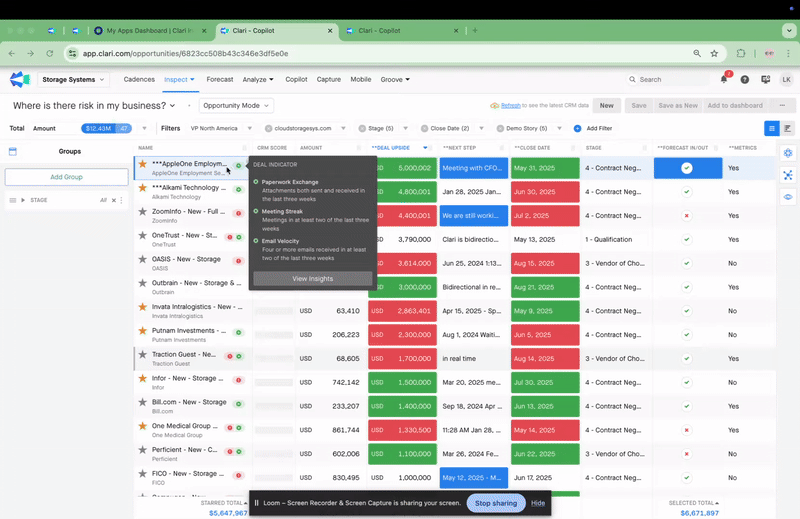This screenshot has width=800, height=519.
Task: Switch to the chart view icon
Action: tap(787, 129)
